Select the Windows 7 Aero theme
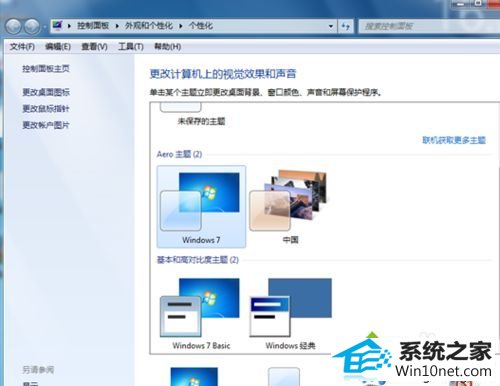This screenshot has width=500, height=386. (201, 207)
